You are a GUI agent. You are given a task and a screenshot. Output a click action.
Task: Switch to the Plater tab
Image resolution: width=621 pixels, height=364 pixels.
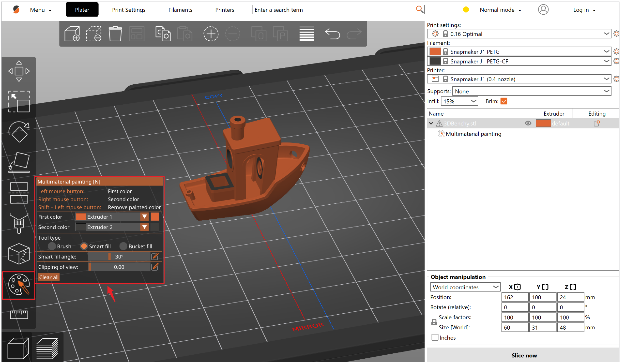82,10
